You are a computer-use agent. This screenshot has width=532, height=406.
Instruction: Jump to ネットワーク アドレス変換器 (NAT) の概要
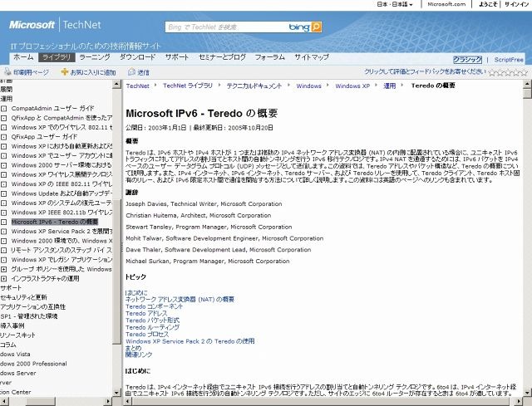pyautogui.click(x=180, y=299)
